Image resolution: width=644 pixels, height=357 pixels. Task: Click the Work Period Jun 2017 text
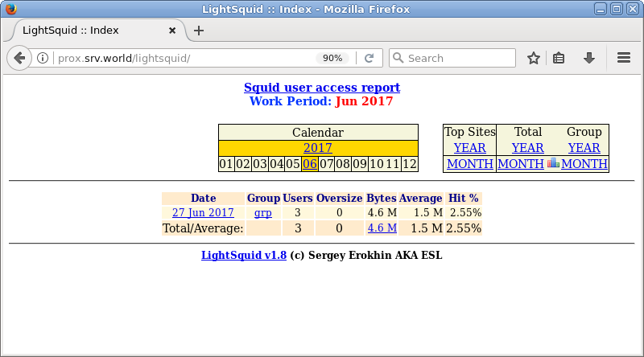321,101
